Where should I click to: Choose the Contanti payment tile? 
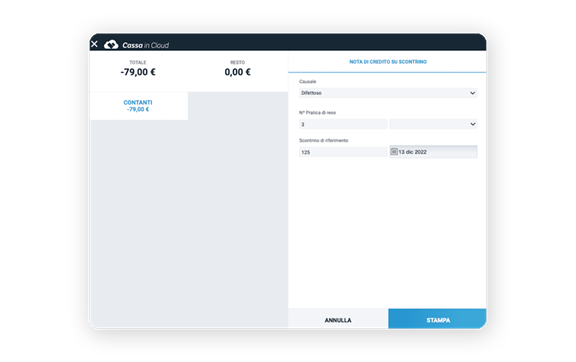138,106
